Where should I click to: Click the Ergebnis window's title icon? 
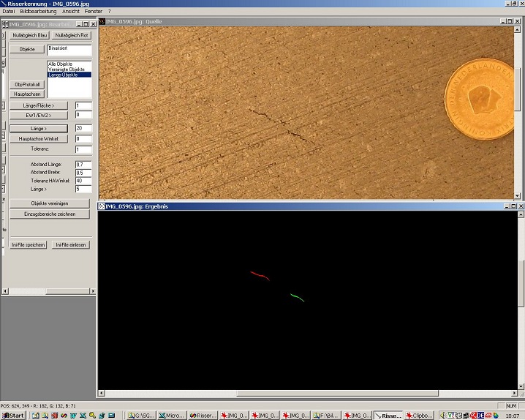102,206
